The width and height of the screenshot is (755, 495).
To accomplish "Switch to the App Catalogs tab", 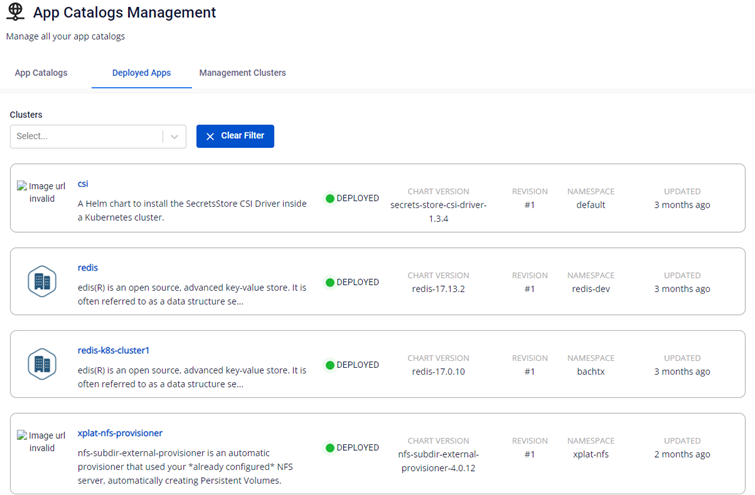I will click(41, 73).
